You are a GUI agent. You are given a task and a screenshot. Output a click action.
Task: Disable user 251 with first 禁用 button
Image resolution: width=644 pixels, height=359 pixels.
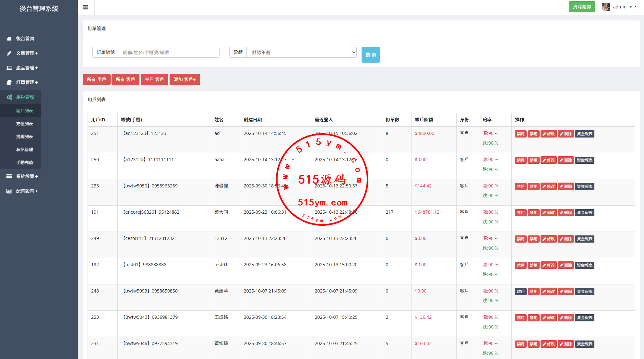tap(520, 134)
